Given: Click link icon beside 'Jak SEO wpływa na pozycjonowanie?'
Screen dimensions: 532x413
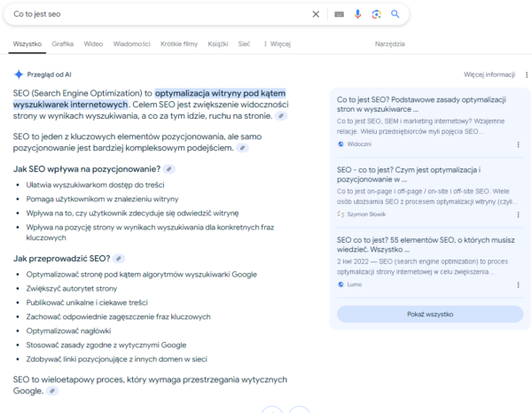Looking at the screenshot, I should pyautogui.click(x=169, y=169).
